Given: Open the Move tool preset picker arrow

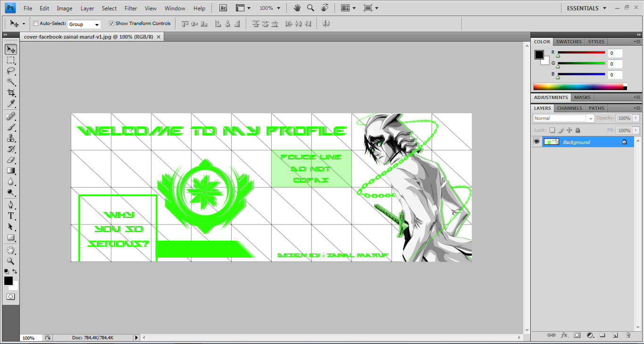Looking at the screenshot, I should pyautogui.click(x=24, y=24).
